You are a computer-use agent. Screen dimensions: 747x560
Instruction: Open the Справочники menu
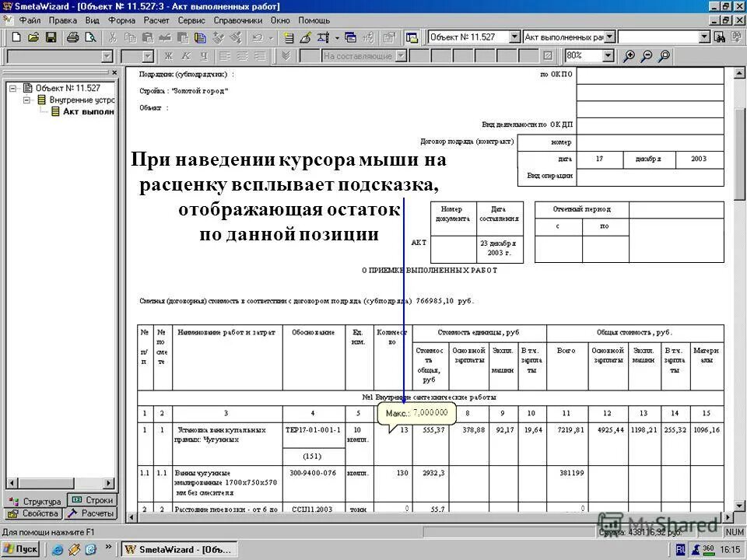(238, 20)
